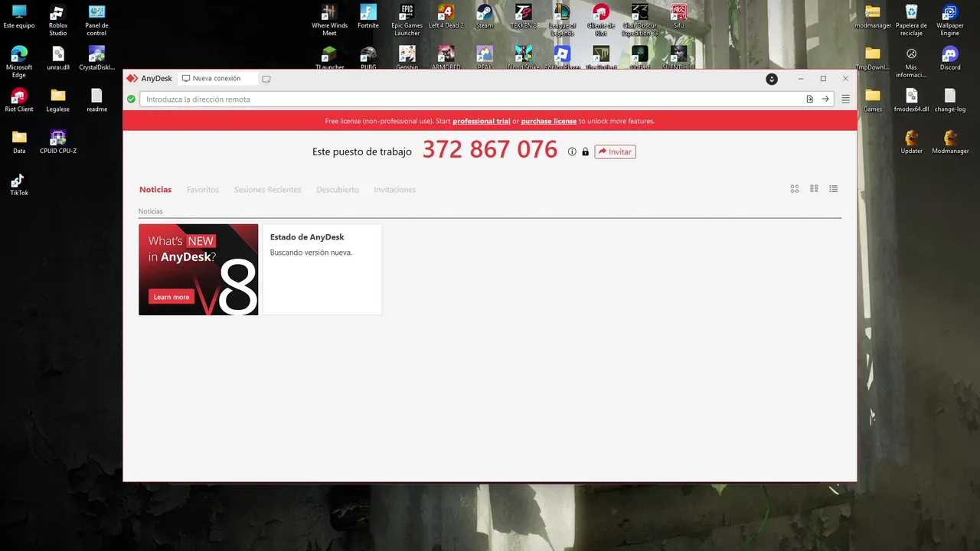
Task: Select the League of Legends icon
Action: click(x=562, y=20)
